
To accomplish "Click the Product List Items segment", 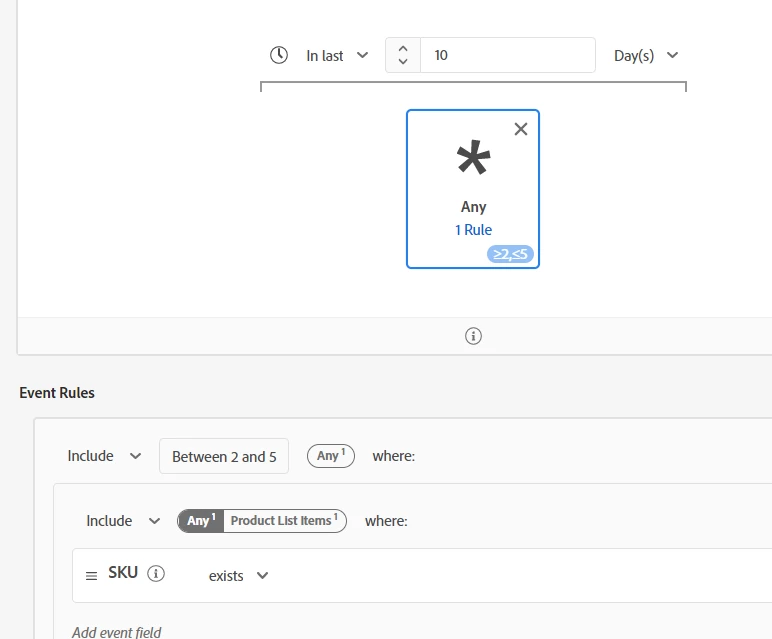I will coord(285,521).
